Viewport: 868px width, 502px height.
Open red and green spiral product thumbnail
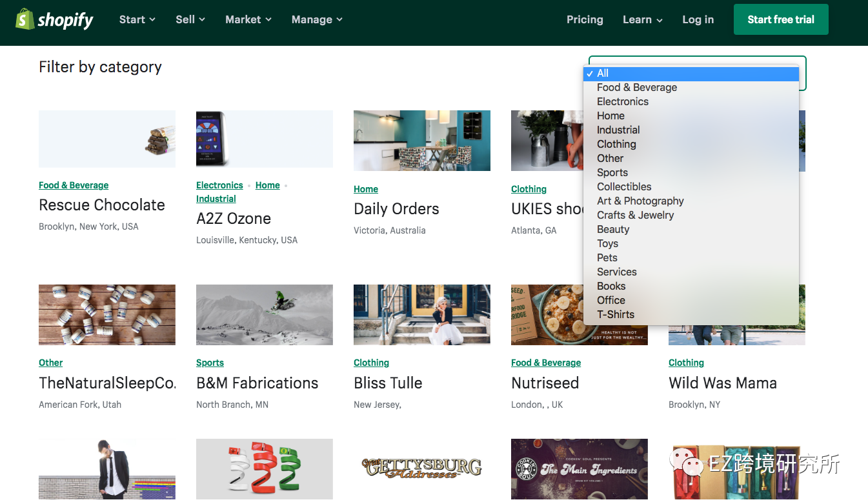(x=265, y=469)
